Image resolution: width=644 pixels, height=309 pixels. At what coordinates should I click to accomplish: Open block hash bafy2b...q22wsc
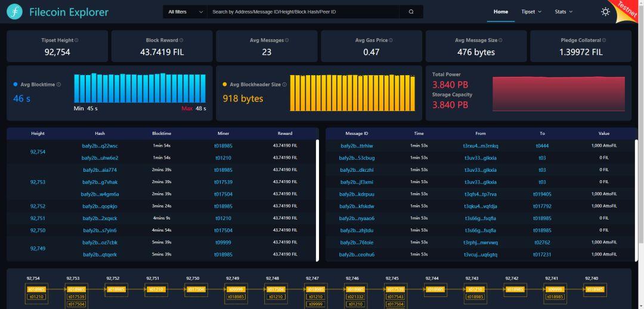pos(100,146)
